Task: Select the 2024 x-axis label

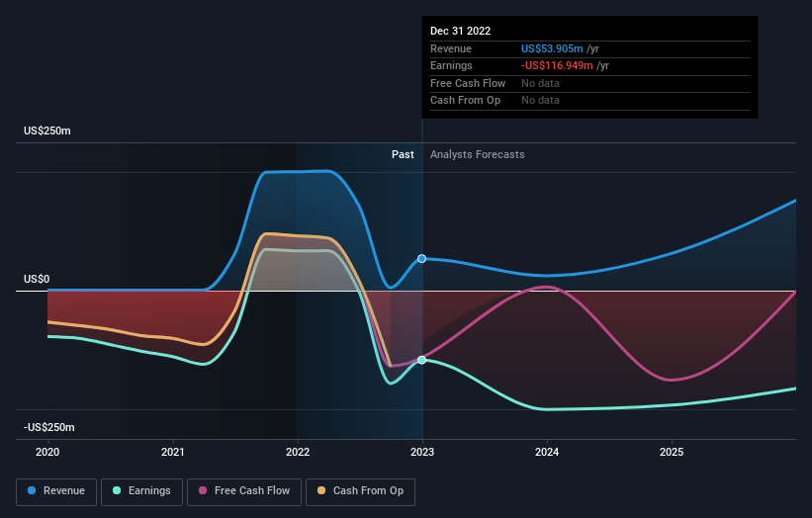Action: [547, 453]
